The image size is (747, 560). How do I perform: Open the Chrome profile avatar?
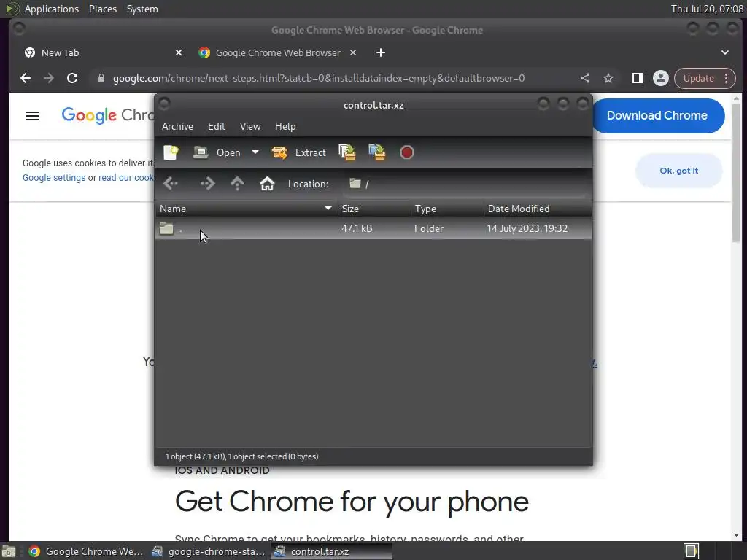pos(661,78)
